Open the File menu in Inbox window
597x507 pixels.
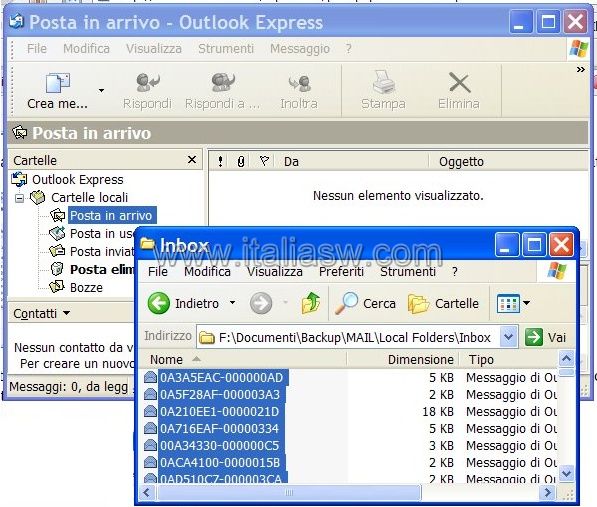158,271
